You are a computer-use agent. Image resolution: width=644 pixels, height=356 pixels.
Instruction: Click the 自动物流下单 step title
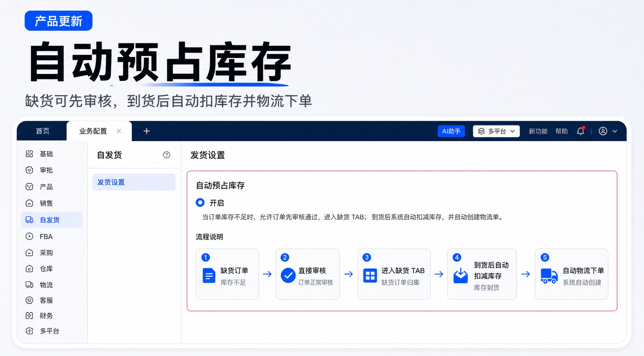(583, 271)
